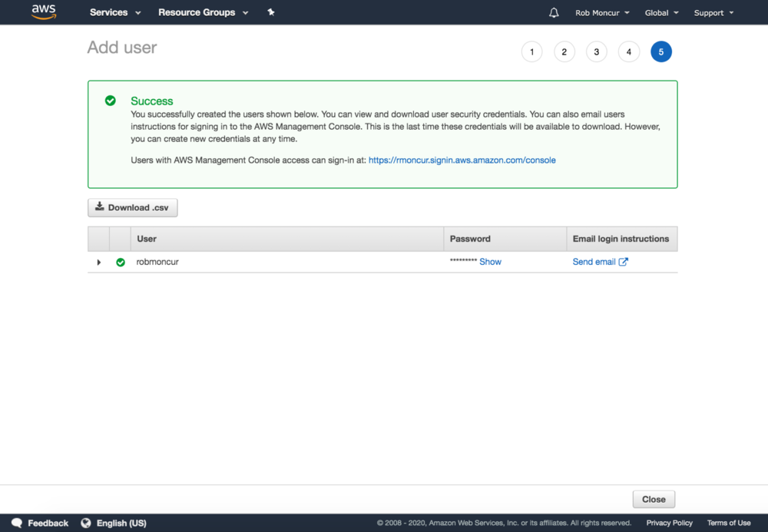
Task: Click the green Success checkmark icon
Action: coord(111,101)
